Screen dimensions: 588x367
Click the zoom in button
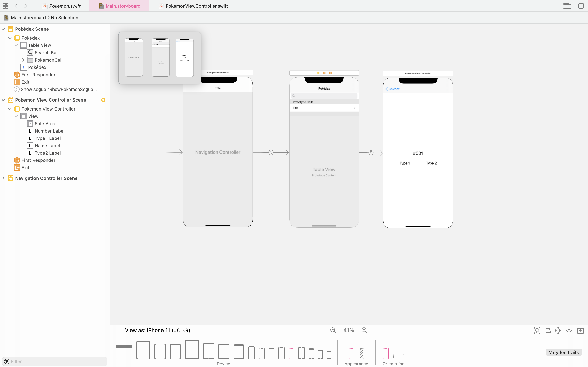pos(364,330)
